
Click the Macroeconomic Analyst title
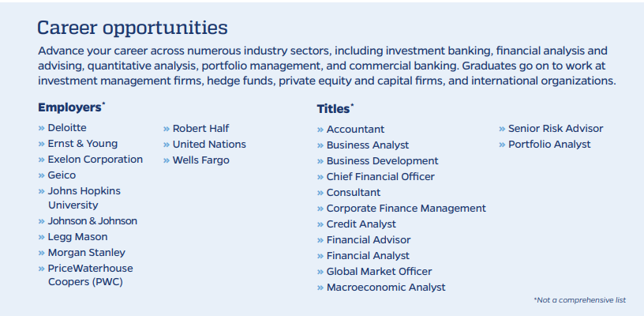point(386,287)
